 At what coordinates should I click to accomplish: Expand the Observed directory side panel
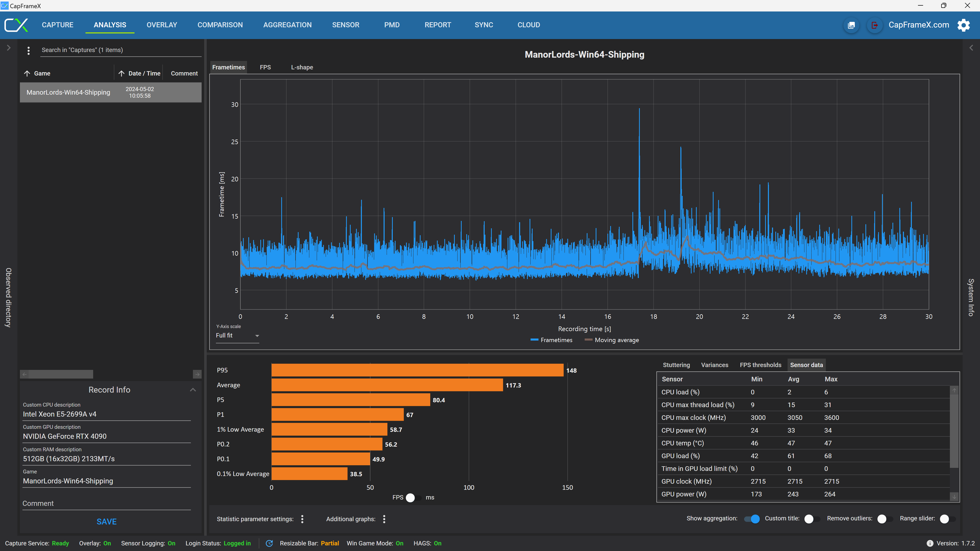(8, 48)
